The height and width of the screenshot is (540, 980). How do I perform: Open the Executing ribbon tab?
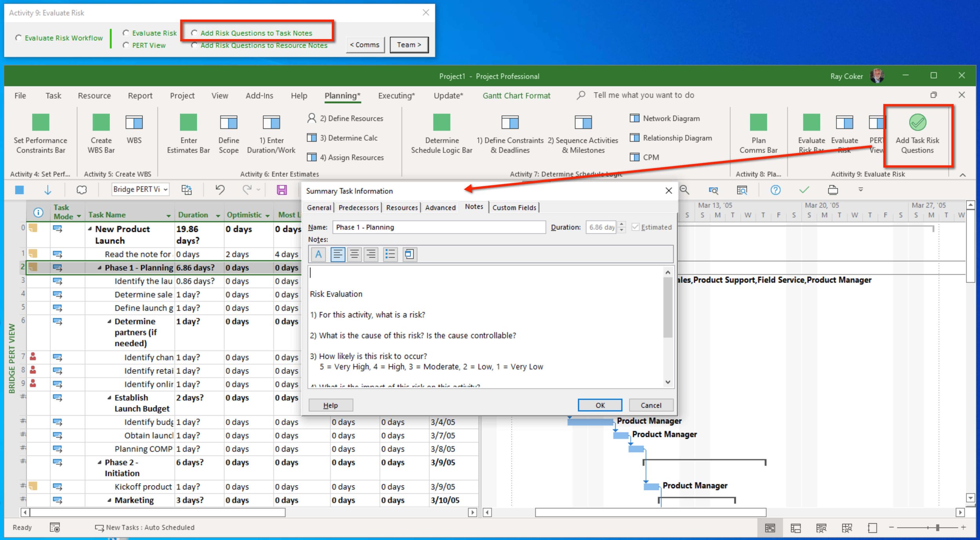pos(396,96)
